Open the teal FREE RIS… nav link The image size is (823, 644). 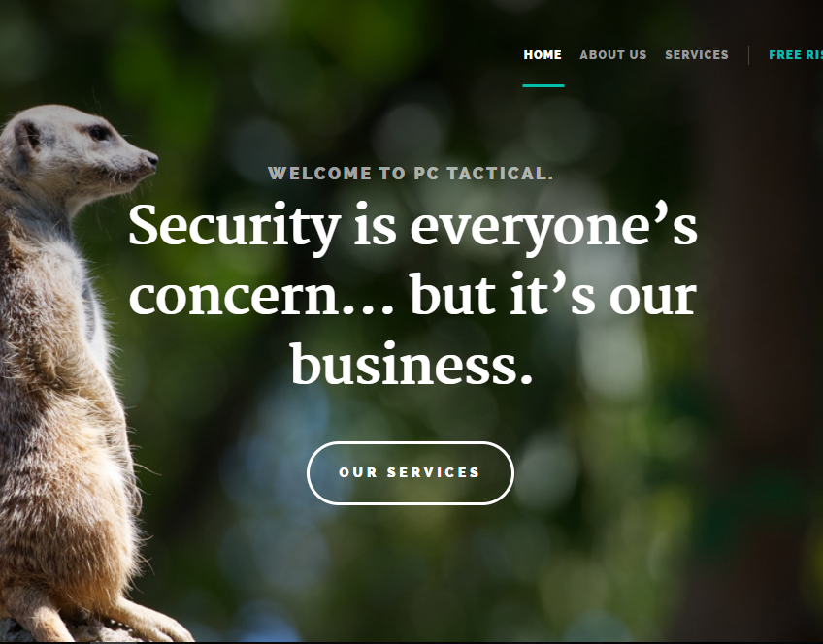pyautogui.click(x=796, y=55)
